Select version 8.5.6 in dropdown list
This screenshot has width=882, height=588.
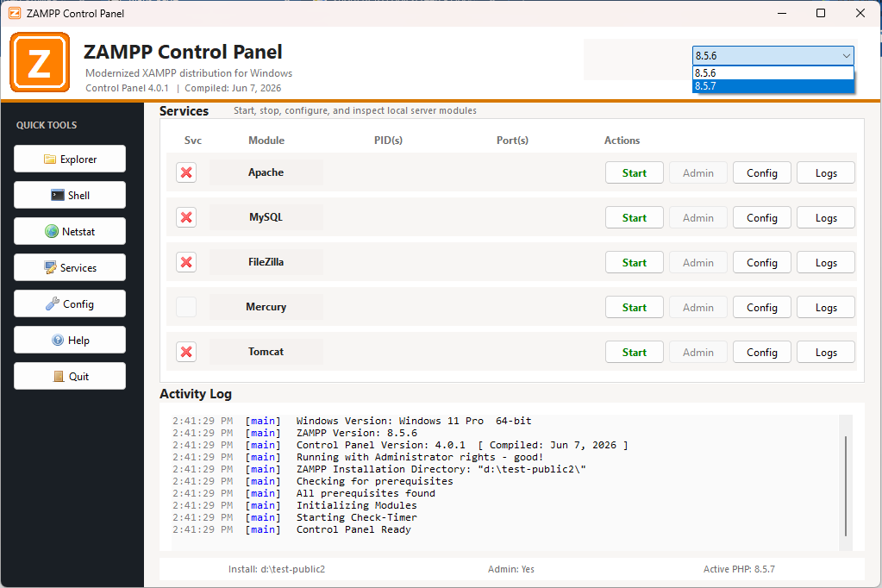point(773,72)
